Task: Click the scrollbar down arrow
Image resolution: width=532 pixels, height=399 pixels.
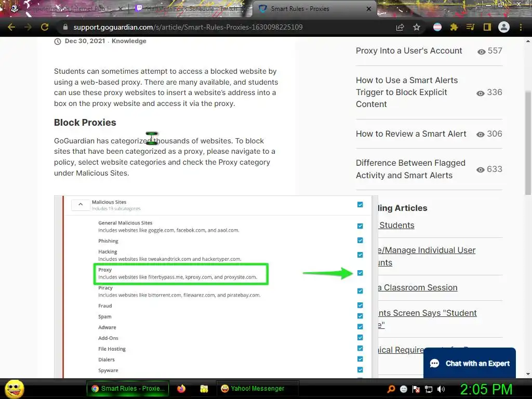Action: (528, 374)
